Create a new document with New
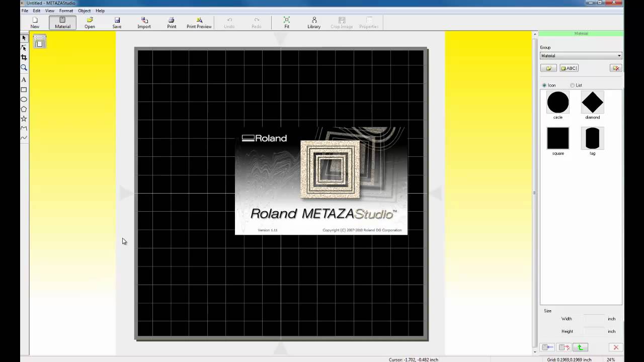The image size is (644, 362). click(x=35, y=23)
